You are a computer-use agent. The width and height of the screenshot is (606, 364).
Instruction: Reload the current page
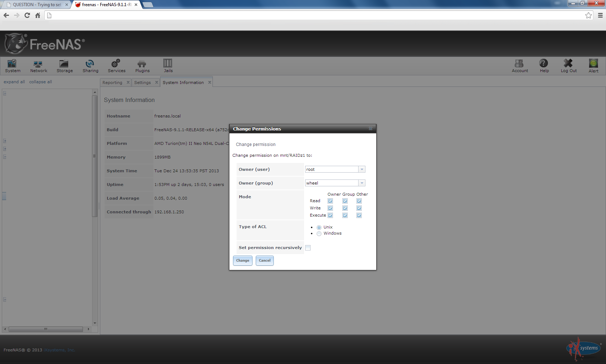[27, 15]
